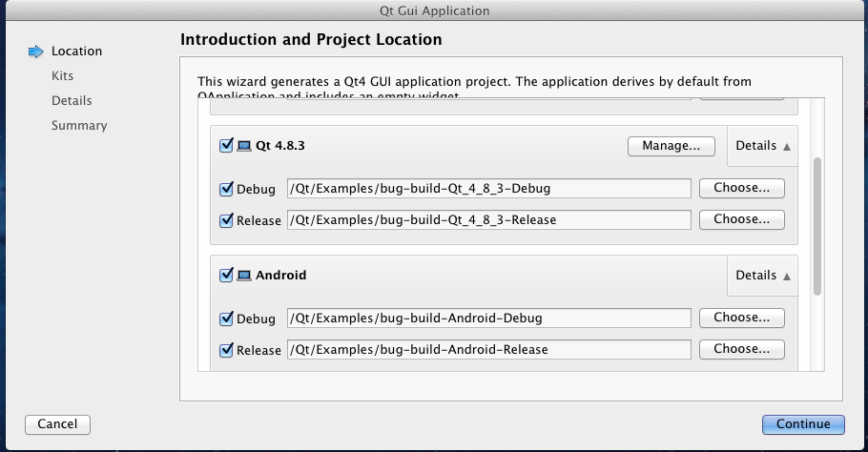The height and width of the screenshot is (452, 868).
Task: Collapse the Details section for Android
Action: (762, 276)
